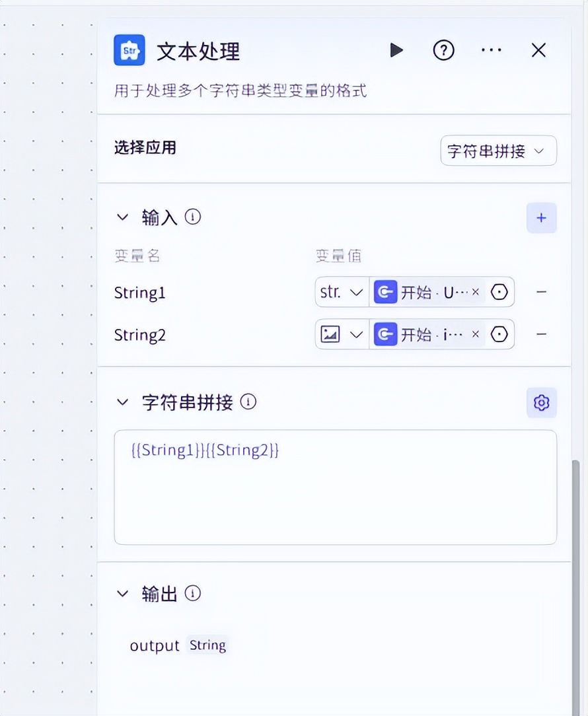
Task: Change String1 type from str. dropdown
Action: 342,293
